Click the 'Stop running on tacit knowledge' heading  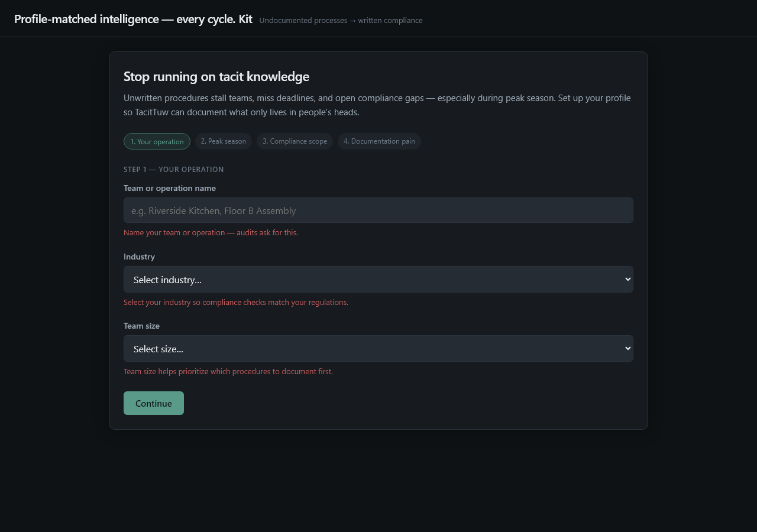(x=216, y=76)
